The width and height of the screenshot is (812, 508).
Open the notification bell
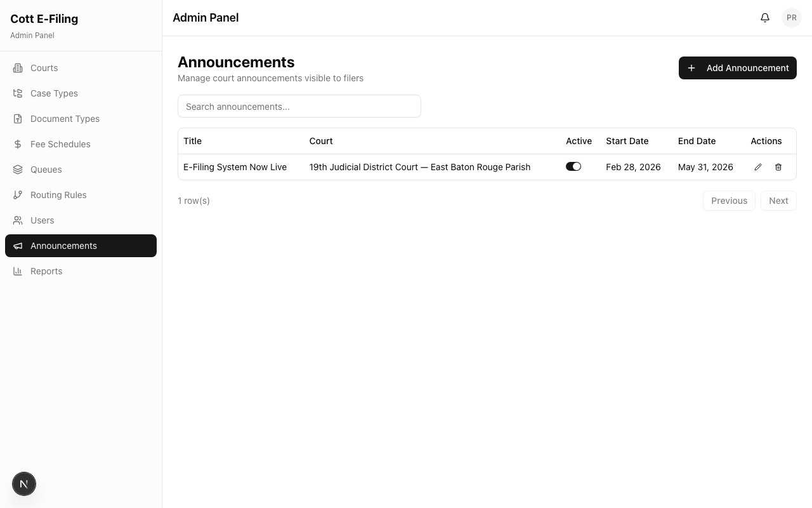coord(764,17)
